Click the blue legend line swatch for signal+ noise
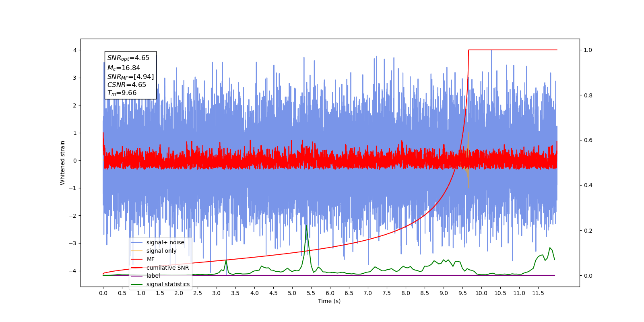This screenshot has height=322, width=644. pyautogui.click(x=137, y=242)
